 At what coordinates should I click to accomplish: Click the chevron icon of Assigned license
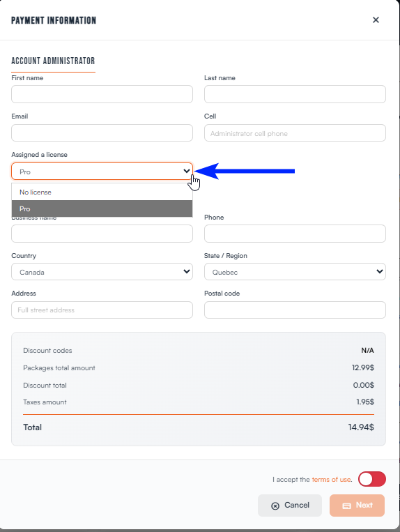pos(187,171)
